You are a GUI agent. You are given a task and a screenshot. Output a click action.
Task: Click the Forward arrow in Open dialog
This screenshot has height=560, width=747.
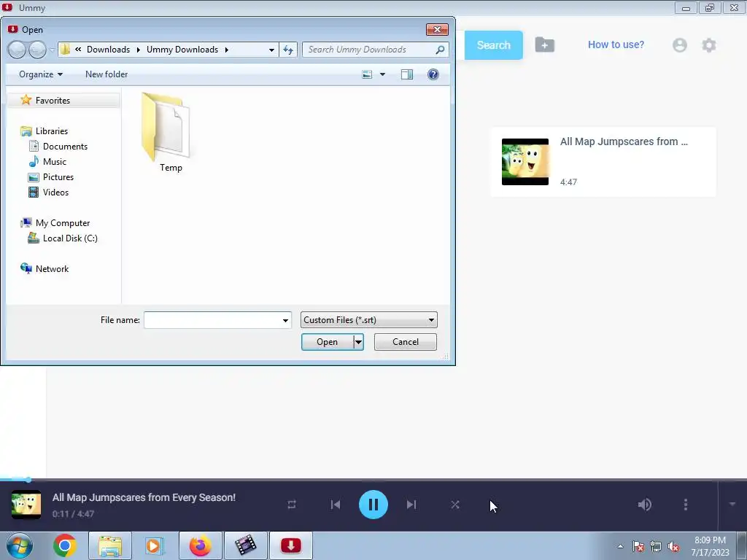pos(37,50)
